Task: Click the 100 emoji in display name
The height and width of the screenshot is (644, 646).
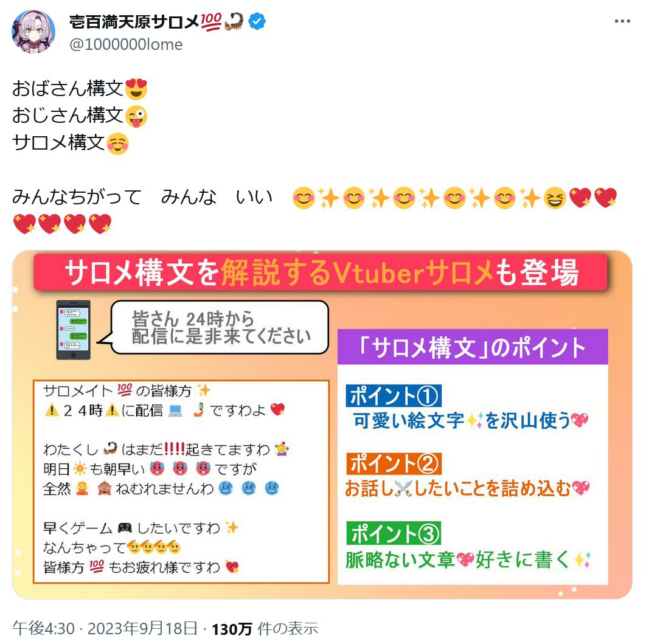Action: (211, 21)
